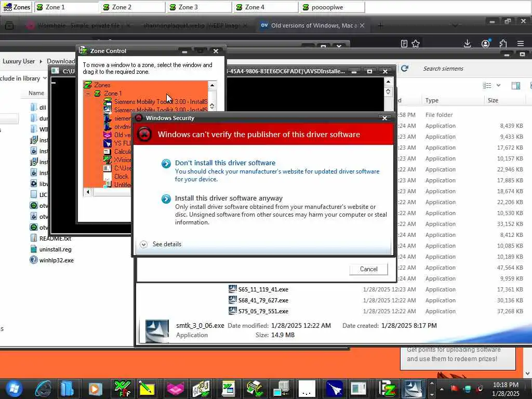Open Windows Media Player taskbar icon
Viewport: 532px width, 399px height.
[95, 389]
